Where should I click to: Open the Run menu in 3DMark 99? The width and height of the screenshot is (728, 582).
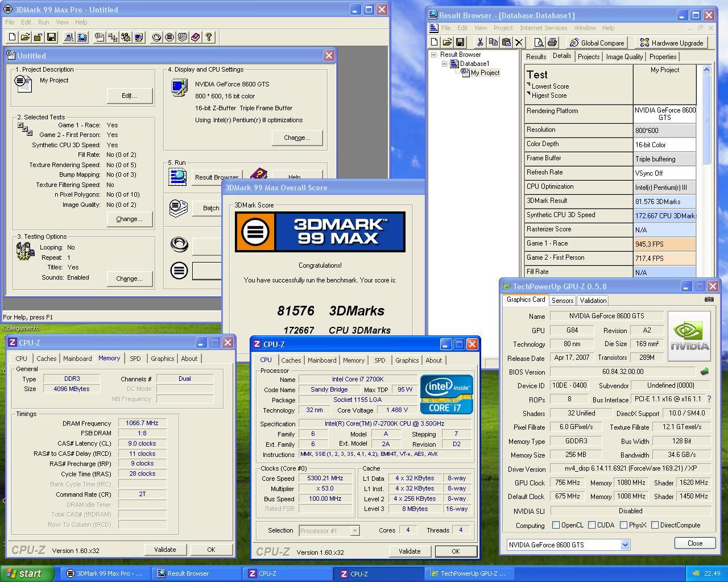[x=43, y=22]
